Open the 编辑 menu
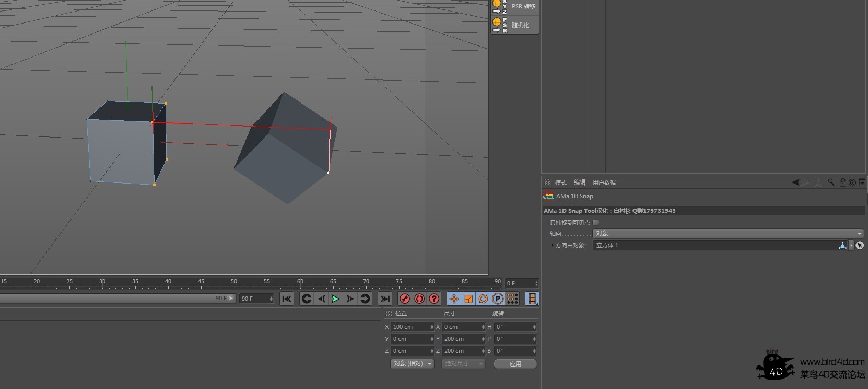Screen dimensions: 868x389 point(580,182)
